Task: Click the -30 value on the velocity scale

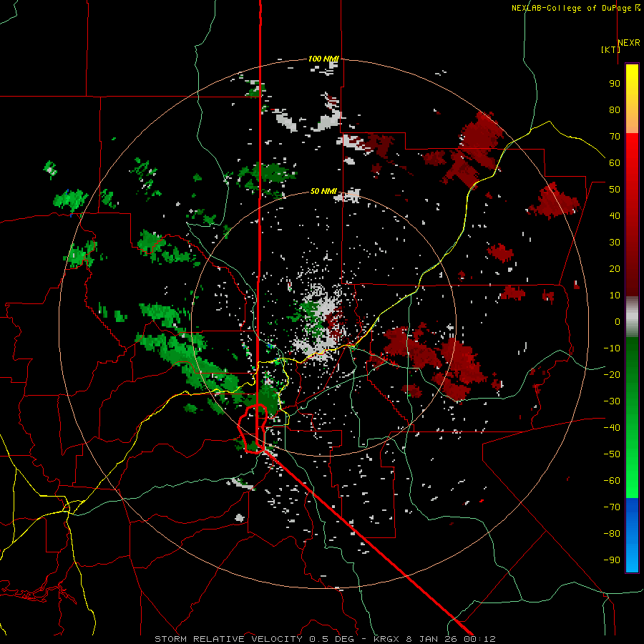Action: pyautogui.click(x=612, y=401)
